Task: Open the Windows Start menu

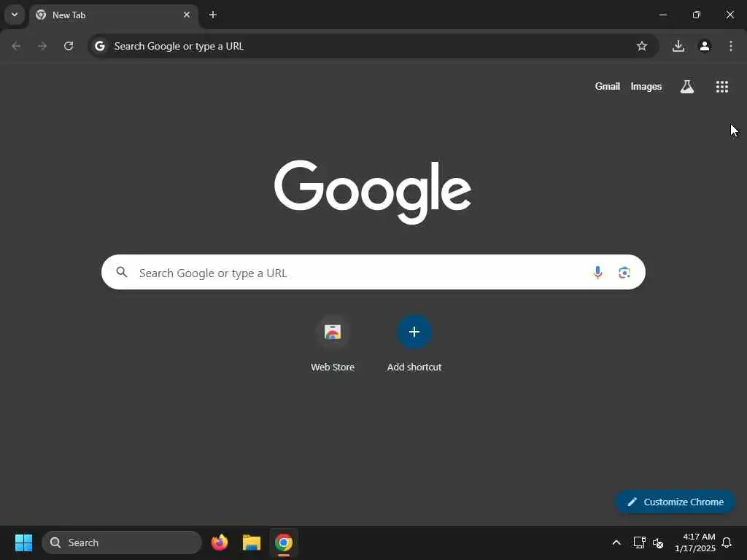Action: pyautogui.click(x=23, y=542)
